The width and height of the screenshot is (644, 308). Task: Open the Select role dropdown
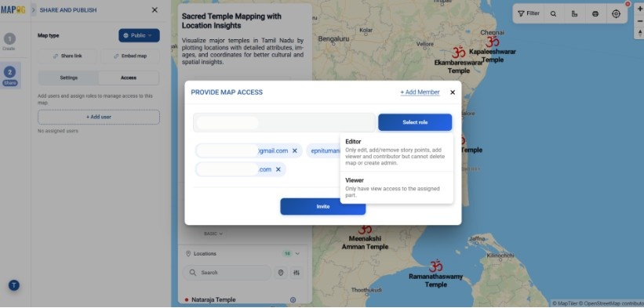415,122
